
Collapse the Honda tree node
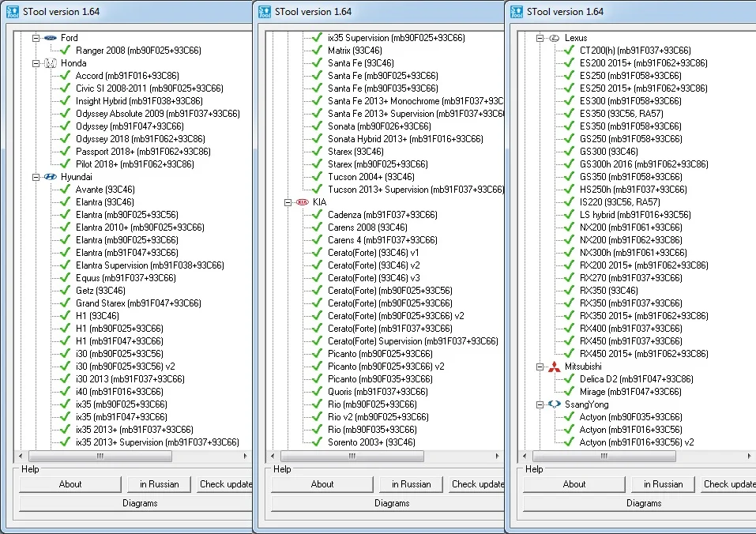tap(36, 63)
